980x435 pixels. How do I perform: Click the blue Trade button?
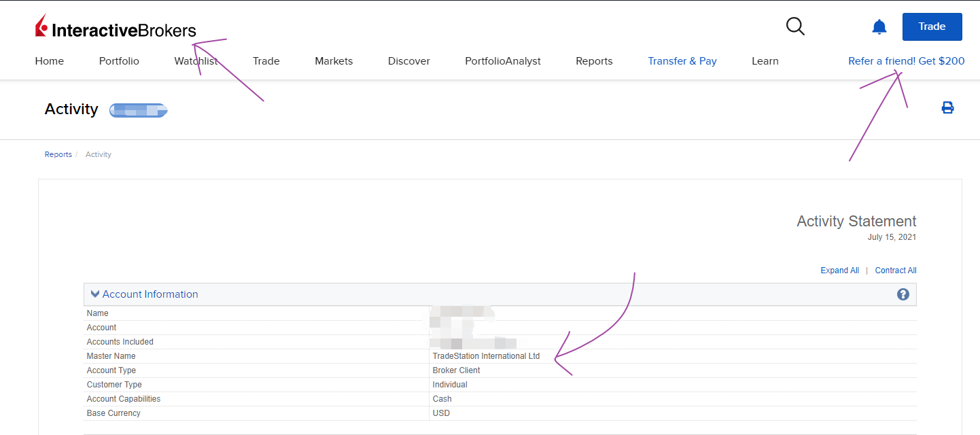pyautogui.click(x=932, y=27)
